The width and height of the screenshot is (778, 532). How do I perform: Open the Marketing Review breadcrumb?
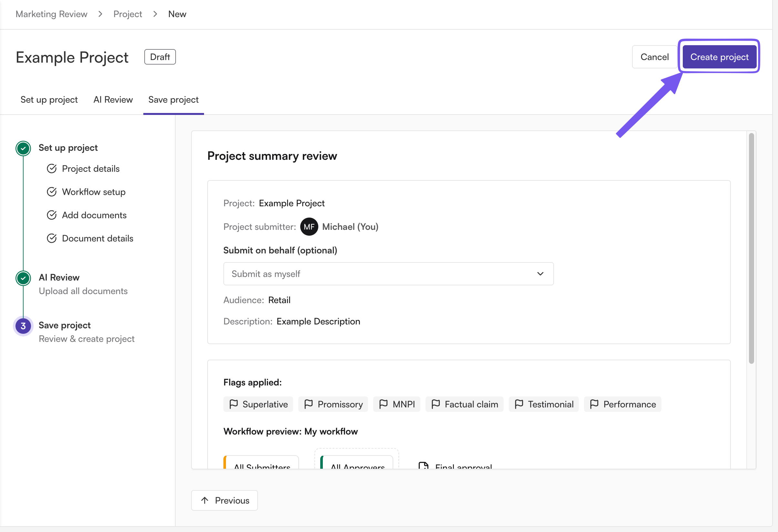(x=52, y=14)
